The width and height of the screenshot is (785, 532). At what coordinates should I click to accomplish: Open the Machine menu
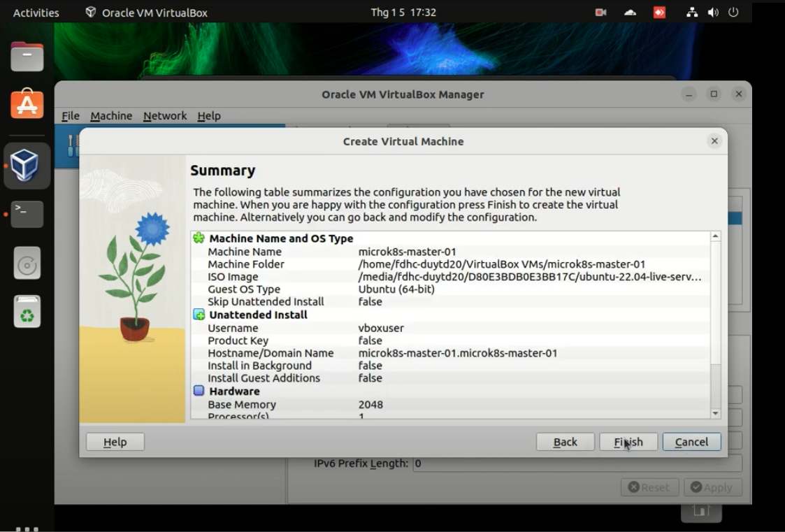(x=111, y=115)
